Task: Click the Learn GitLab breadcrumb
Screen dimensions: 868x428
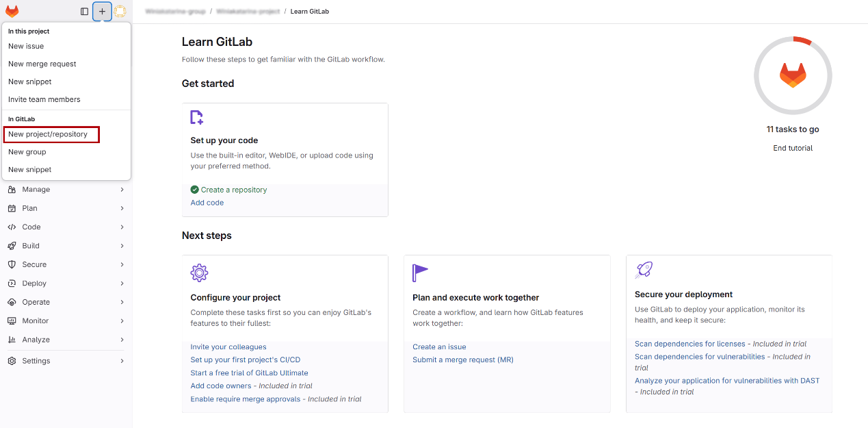Action: tap(309, 12)
